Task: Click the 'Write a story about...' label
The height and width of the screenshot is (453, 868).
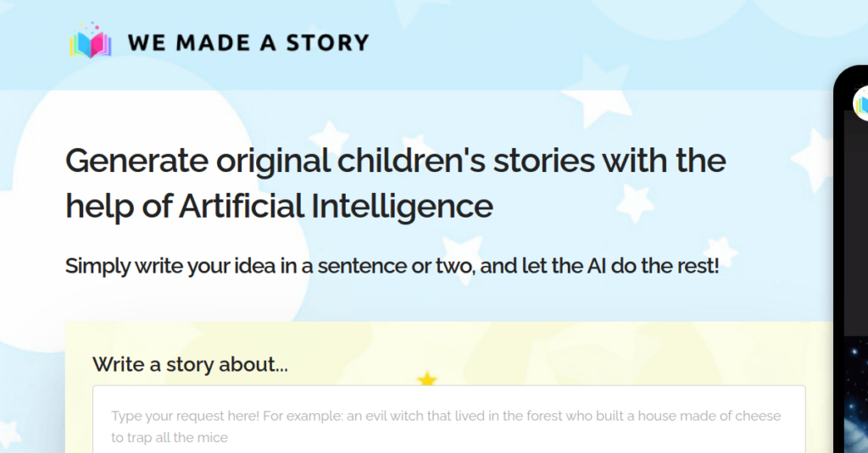Action: pyautogui.click(x=190, y=365)
